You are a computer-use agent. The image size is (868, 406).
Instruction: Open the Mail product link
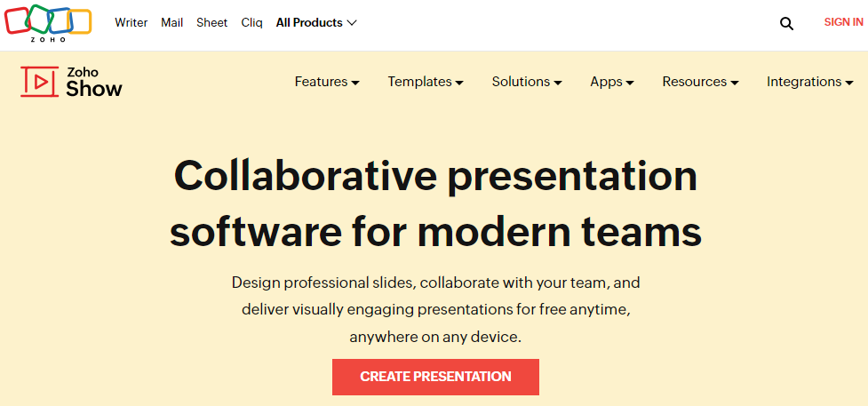click(x=172, y=23)
